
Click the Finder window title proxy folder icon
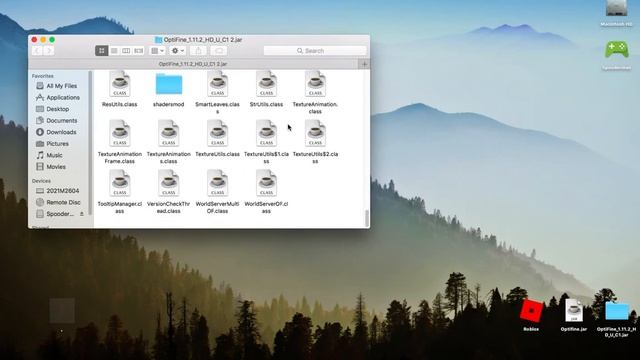pos(158,40)
